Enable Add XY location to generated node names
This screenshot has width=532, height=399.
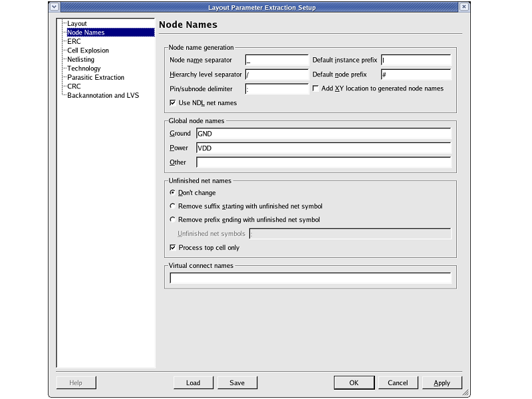click(317, 88)
